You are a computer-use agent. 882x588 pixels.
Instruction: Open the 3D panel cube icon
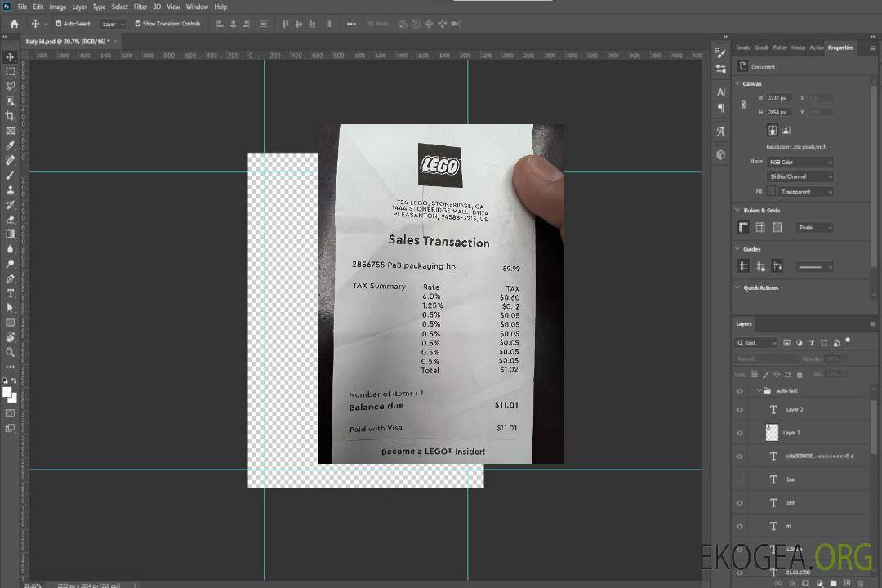(x=720, y=154)
